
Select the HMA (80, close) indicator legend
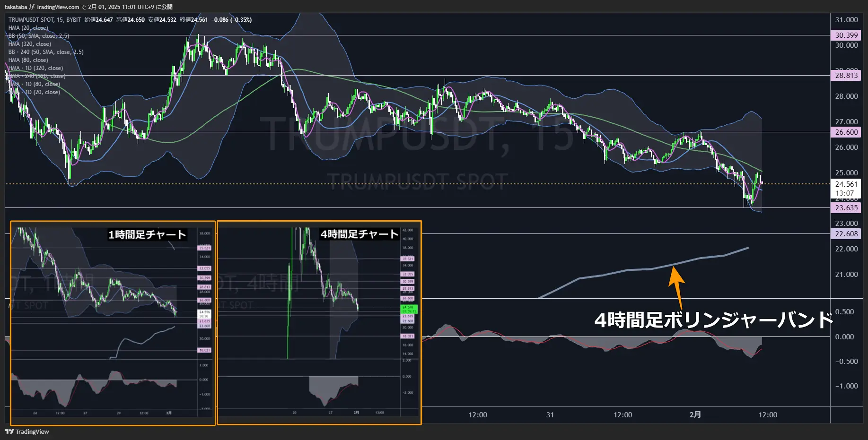(28, 60)
